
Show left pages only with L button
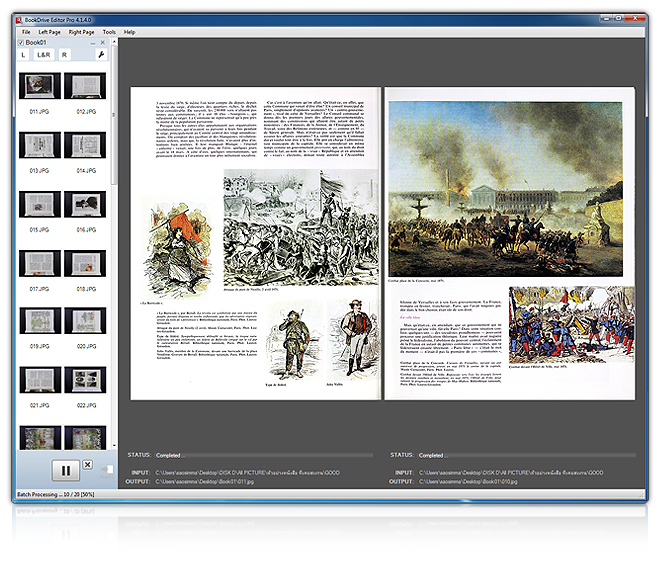pos(23,55)
